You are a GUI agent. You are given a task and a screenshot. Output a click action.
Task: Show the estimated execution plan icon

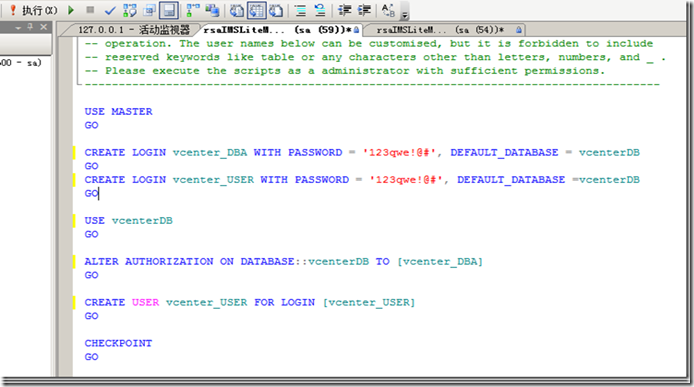[130, 10]
